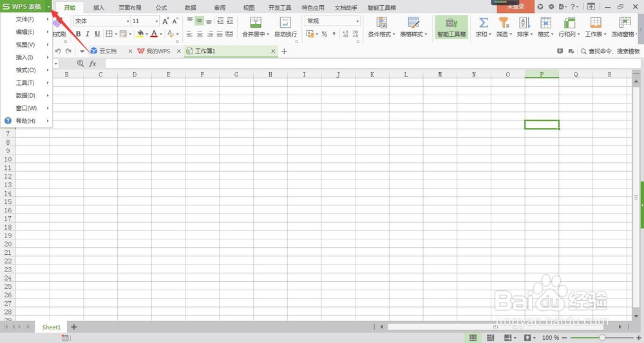This screenshot has width=644, height=343.
Task: Open 工作表 worksheet dropdown
Action: (x=596, y=27)
